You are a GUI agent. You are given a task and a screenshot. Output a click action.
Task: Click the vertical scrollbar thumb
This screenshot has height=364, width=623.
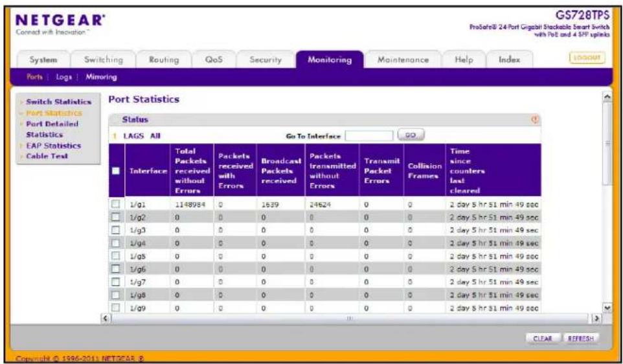[x=607, y=143]
